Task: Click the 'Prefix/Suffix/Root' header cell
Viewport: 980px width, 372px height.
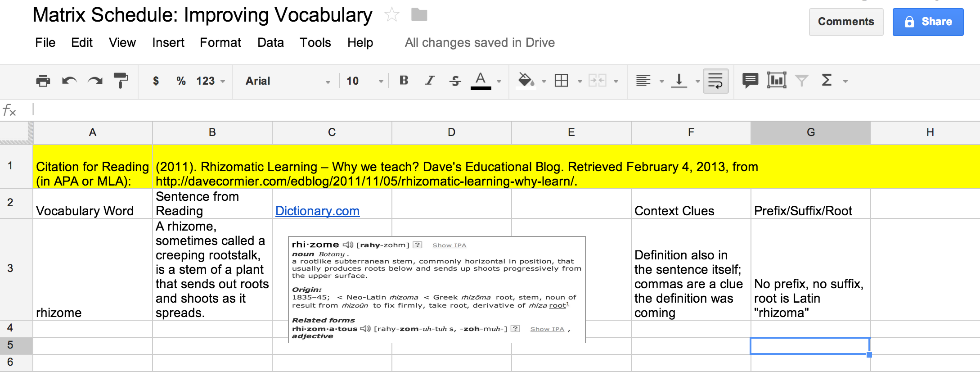Action: (811, 204)
